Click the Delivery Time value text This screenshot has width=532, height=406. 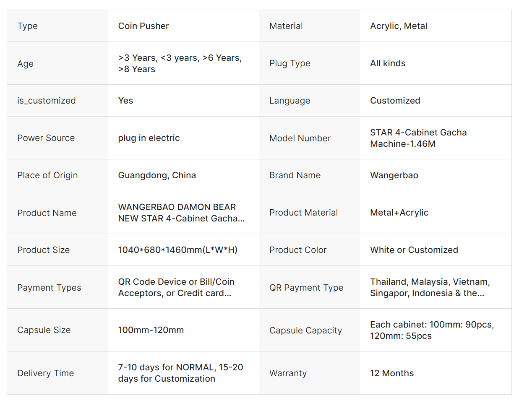[x=180, y=373]
